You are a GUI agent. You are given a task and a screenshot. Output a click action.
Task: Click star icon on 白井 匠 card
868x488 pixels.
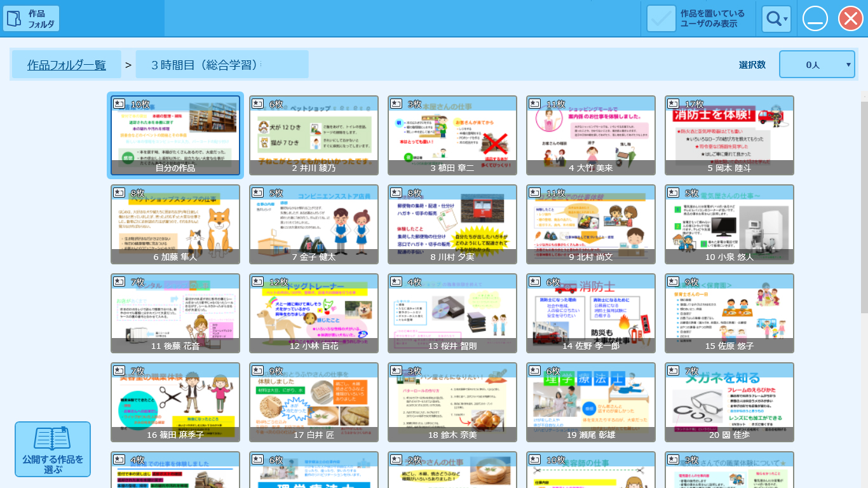point(257,370)
